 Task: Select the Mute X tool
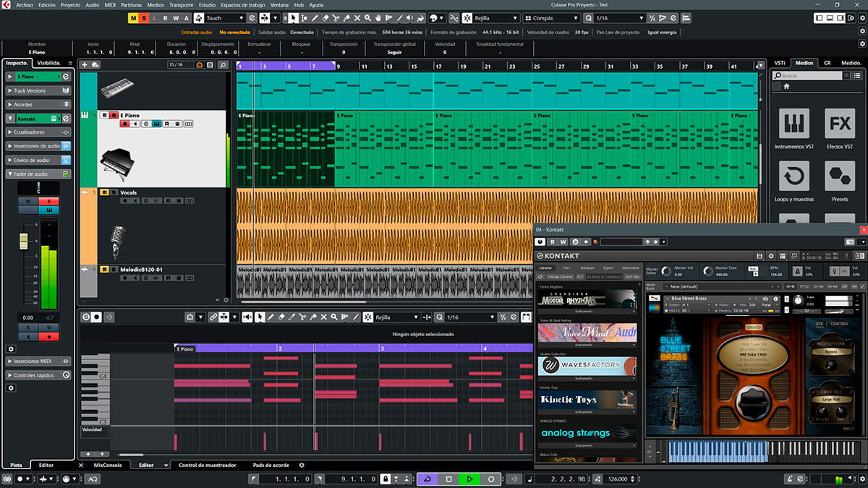(x=356, y=18)
